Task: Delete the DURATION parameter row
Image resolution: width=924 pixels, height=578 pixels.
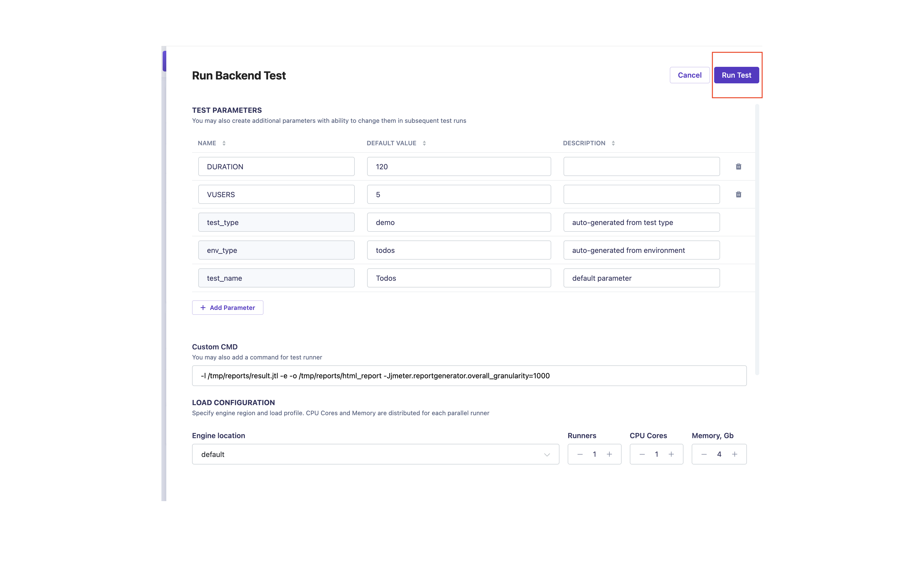Action: click(738, 167)
